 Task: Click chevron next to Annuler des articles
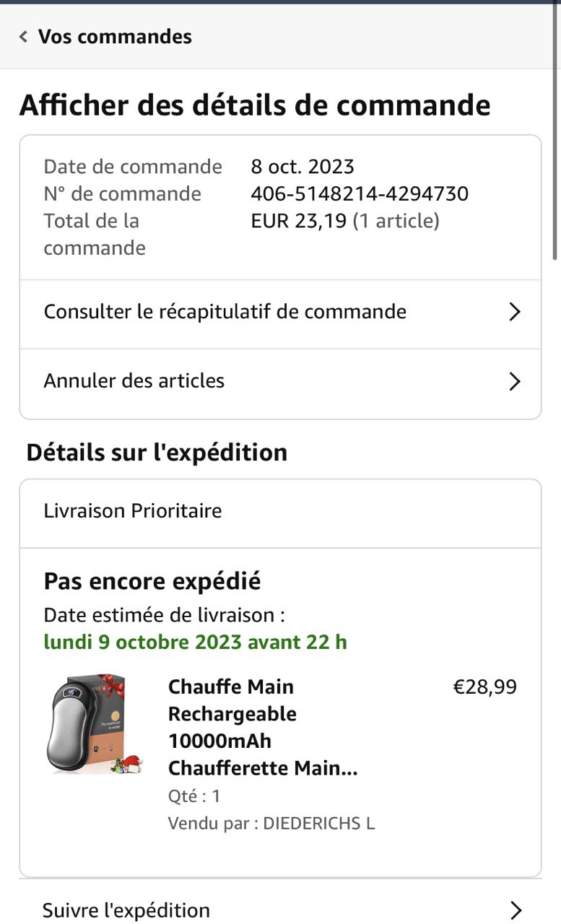click(x=514, y=381)
